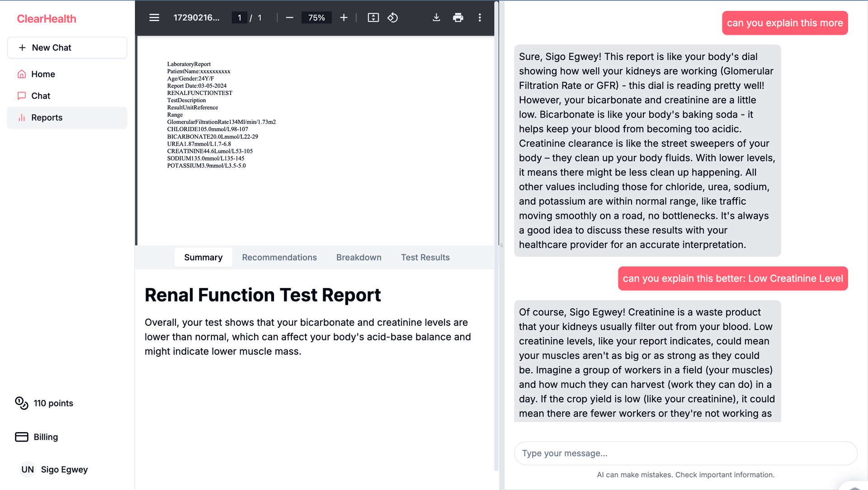Open the PDF sidebar menu icon

[x=154, y=18]
